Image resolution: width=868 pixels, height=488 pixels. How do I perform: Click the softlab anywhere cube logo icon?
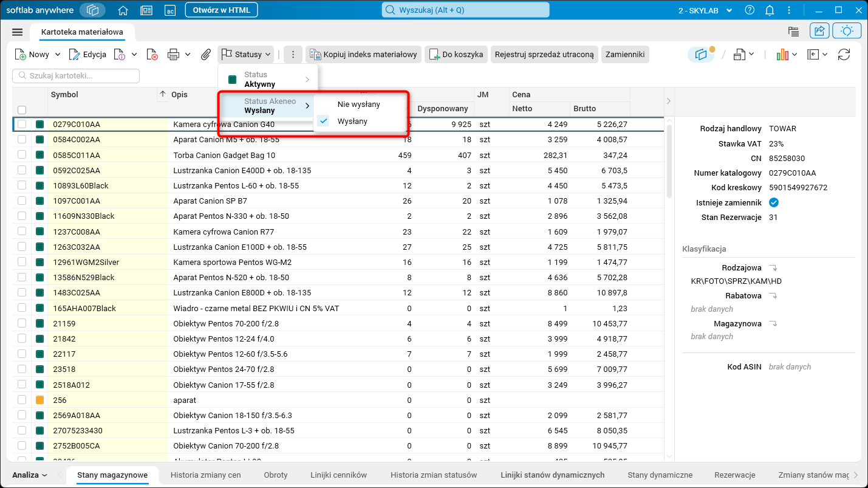click(x=92, y=10)
